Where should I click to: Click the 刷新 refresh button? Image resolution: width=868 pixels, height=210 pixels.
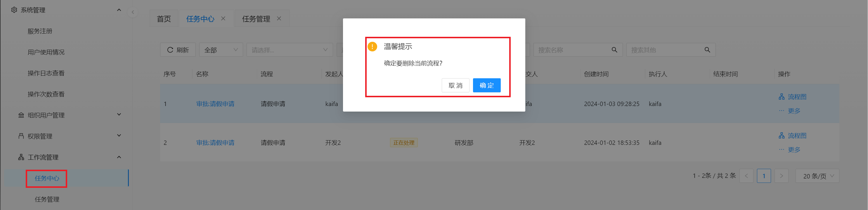[x=178, y=50]
